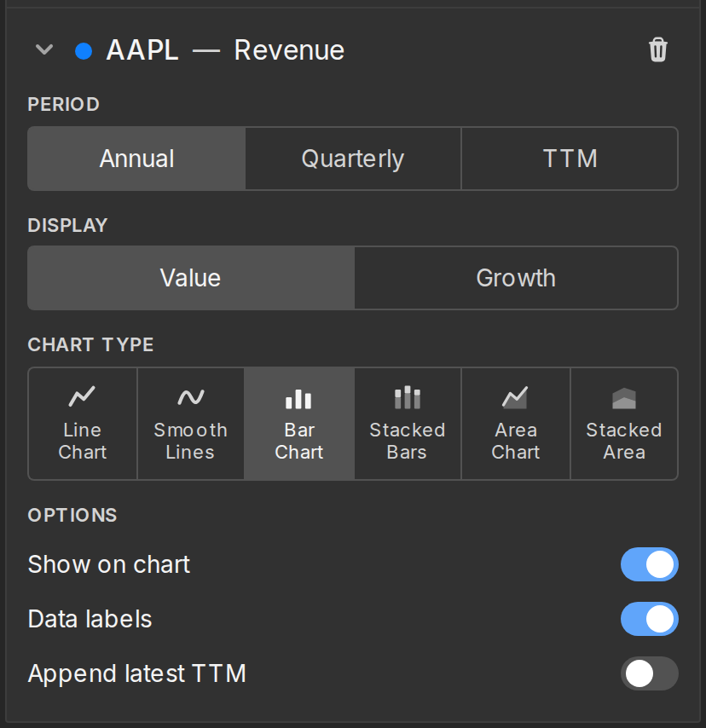Set display to Value

(x=191, y=278)
